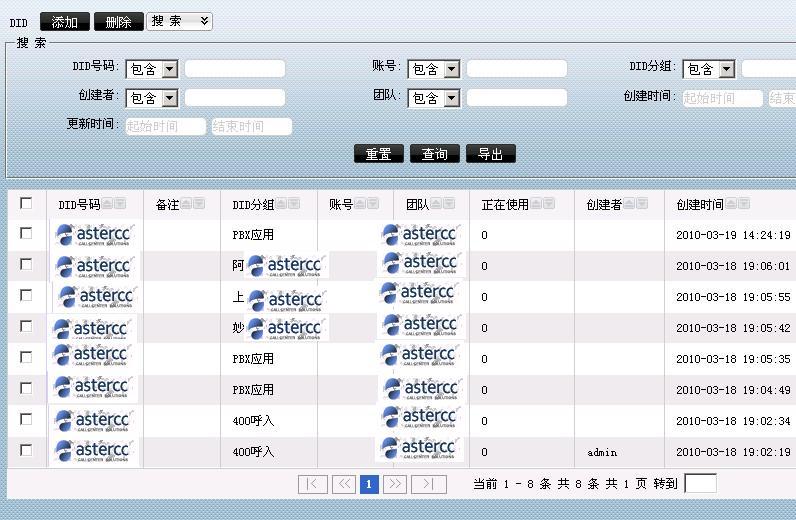Focus the 创建者 search text field
Image resolution: width=796 pixels, height=520 pixels.
(235, 98)
